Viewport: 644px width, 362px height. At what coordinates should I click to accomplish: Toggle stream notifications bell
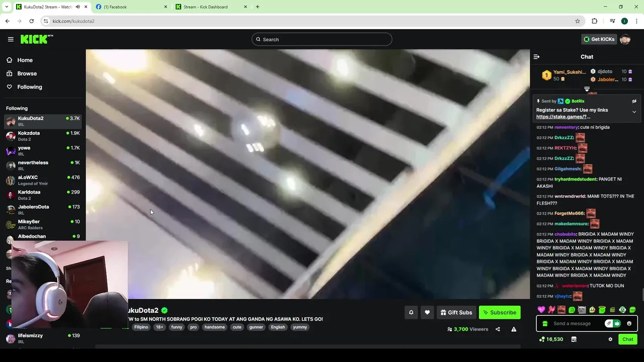coord(411,312)
